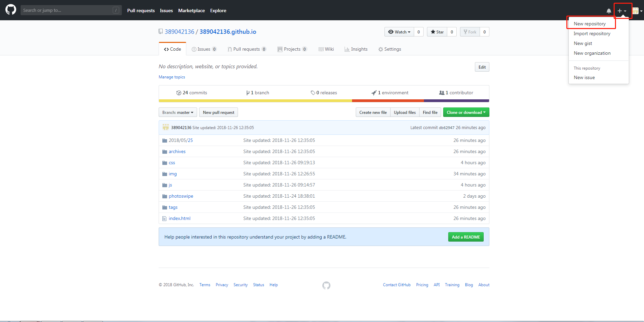Open the photoswipe folder
Viewport: 644px width, 322px height.
[181, 196]
